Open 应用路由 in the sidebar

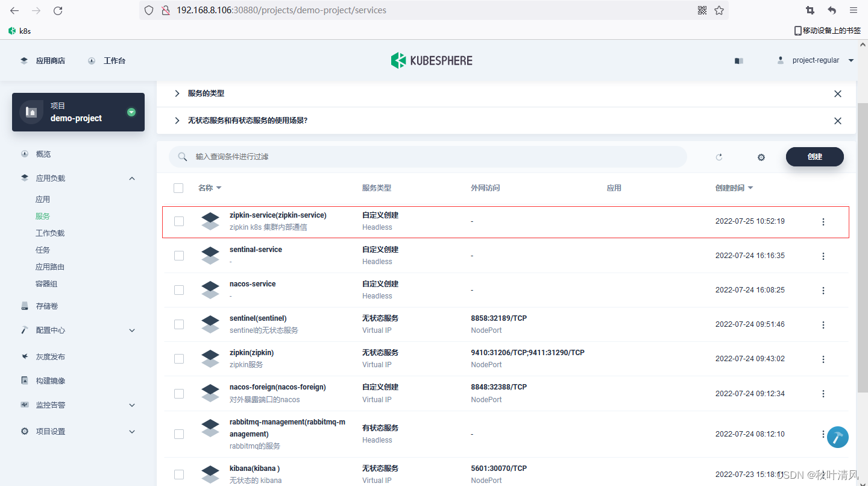(50, 267)
